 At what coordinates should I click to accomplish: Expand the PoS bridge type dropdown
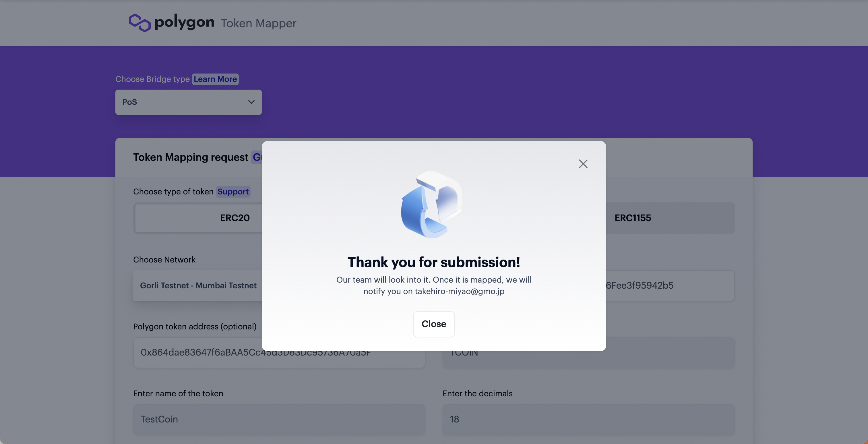click(188, 102)
